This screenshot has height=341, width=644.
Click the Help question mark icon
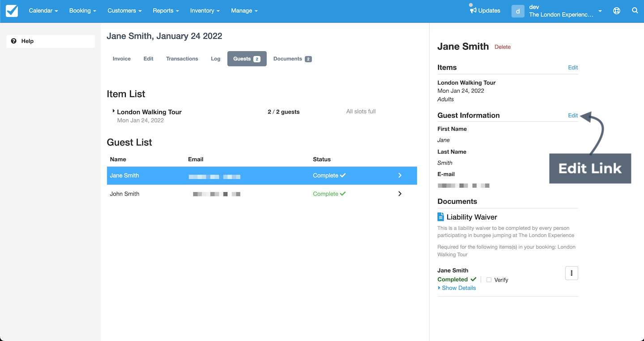13,41
